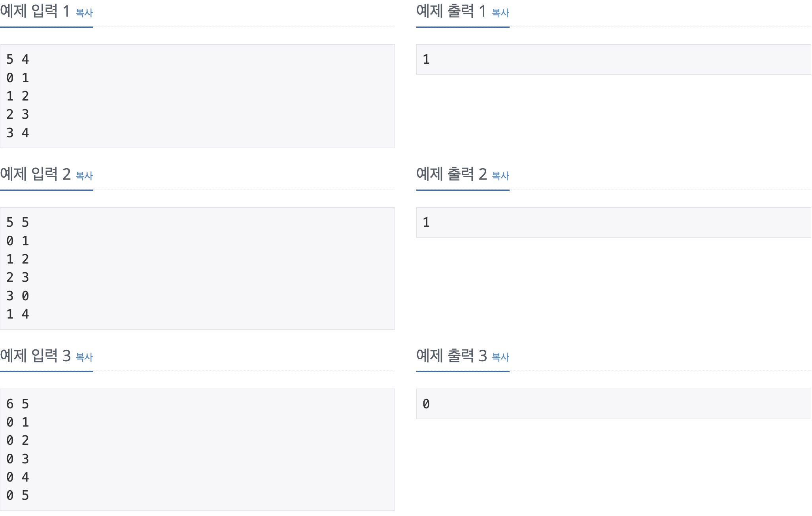Click the 예제 입력 1 heading

[35, 12]
